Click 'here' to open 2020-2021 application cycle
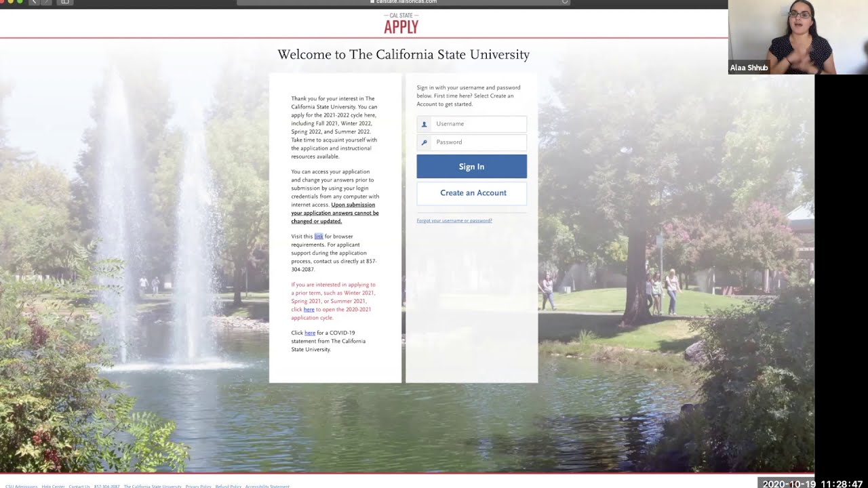This screenshot has width=868, height=488. point(309,310)
